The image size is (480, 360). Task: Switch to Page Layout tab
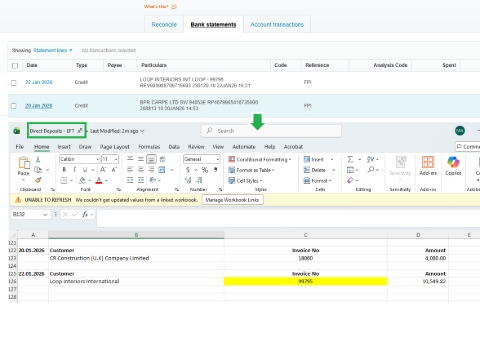click(115, 147)
